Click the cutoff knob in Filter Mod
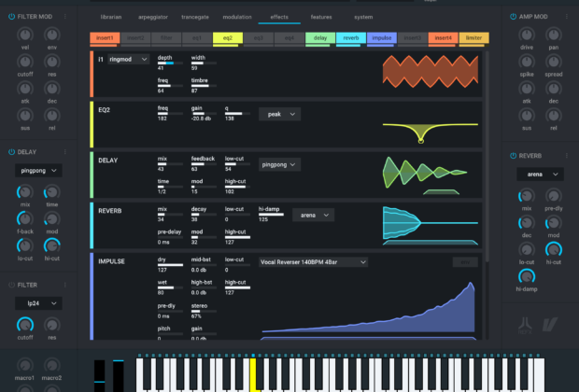 (x=25, y=62)
